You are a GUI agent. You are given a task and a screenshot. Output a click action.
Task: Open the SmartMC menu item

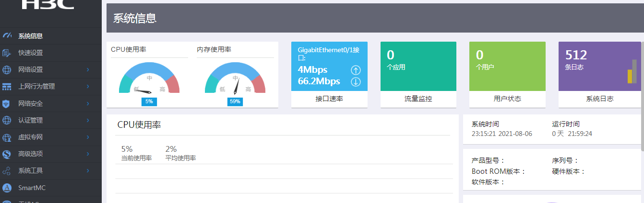51,188
